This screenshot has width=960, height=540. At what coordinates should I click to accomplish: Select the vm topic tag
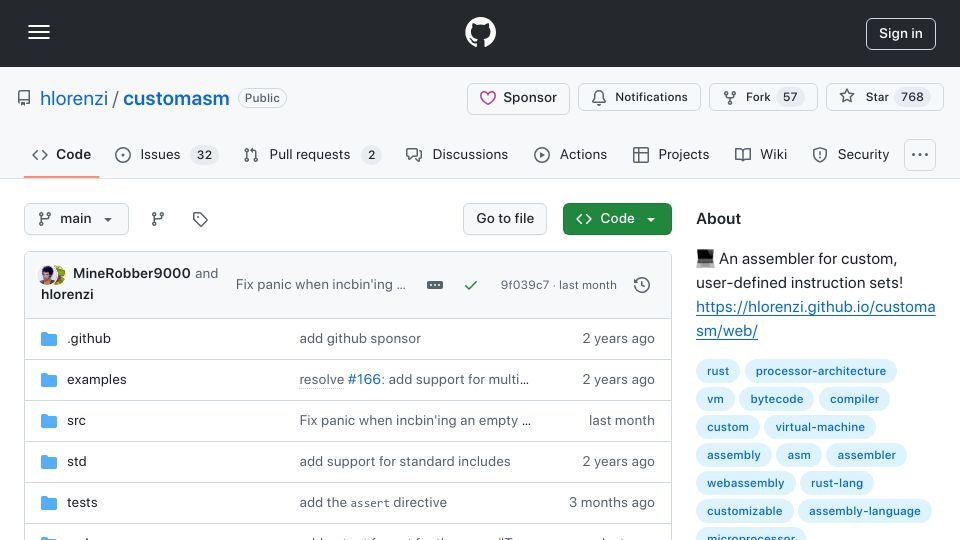pos(715,399)
